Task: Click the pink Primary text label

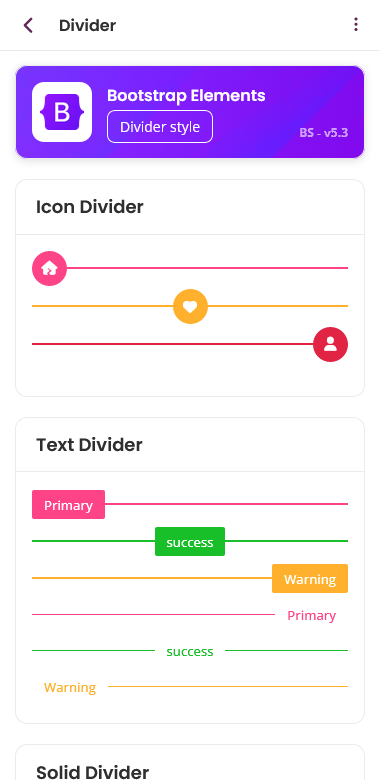Action: point(311,615)
